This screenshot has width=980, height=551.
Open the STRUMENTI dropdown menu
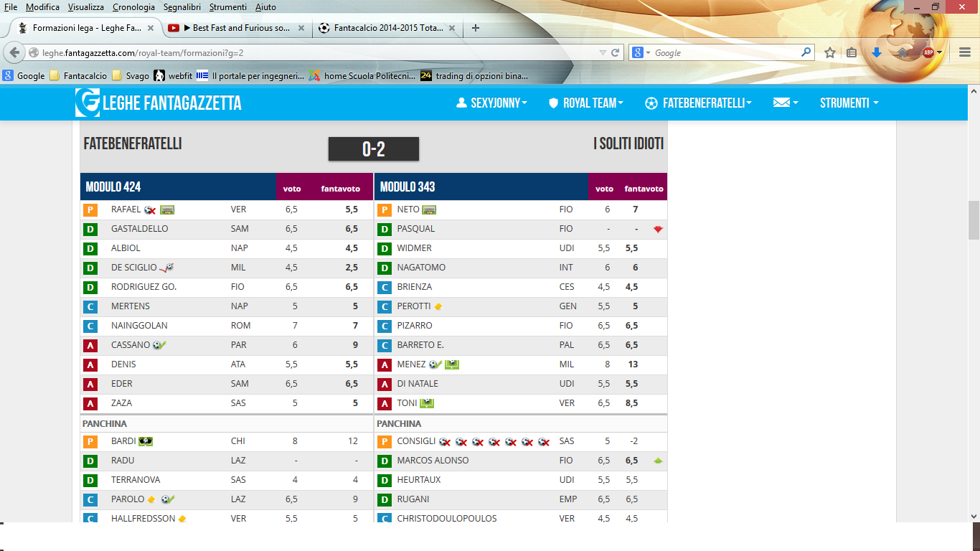pyautogui.click(x=849, y=103)
